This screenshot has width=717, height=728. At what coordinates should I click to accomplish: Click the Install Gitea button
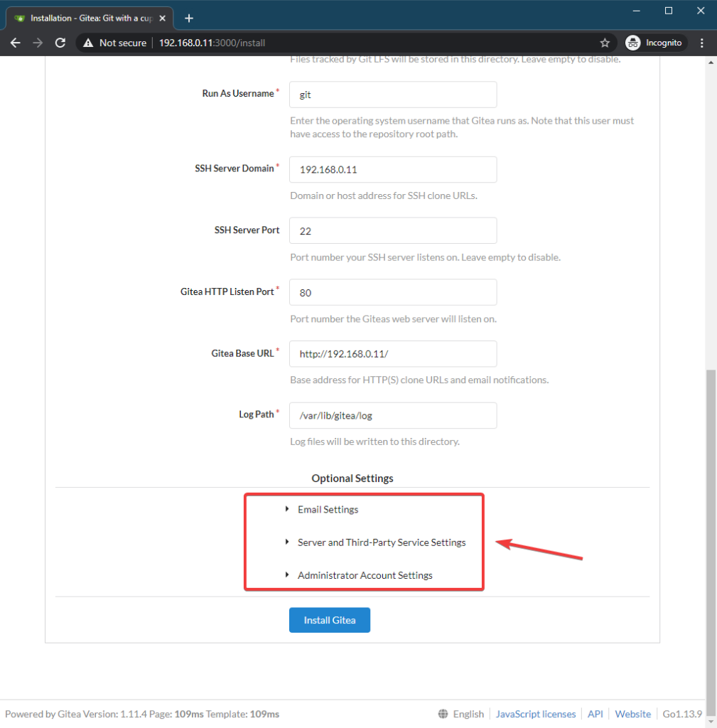[330, 620]
